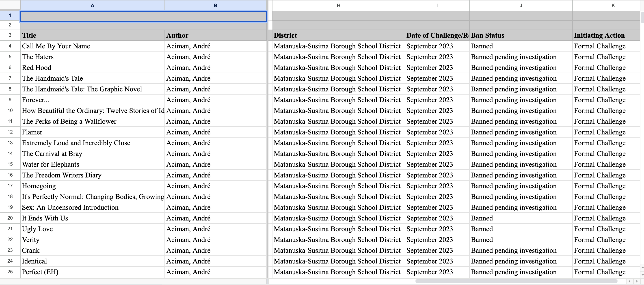Viewport: 644px width, 285px height.
Task: Select column H header
Action: coord(338,5)
